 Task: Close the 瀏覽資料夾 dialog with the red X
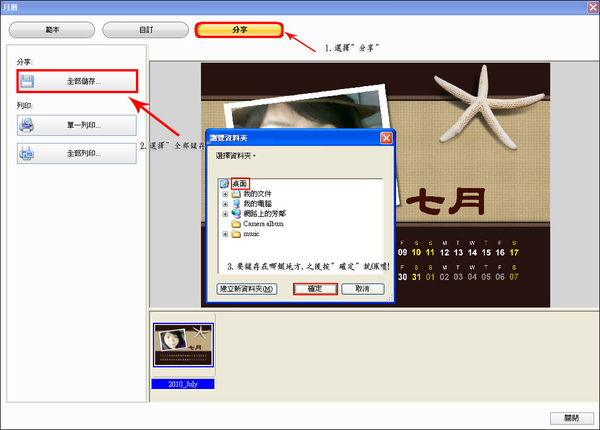click(x=386, y=138)
